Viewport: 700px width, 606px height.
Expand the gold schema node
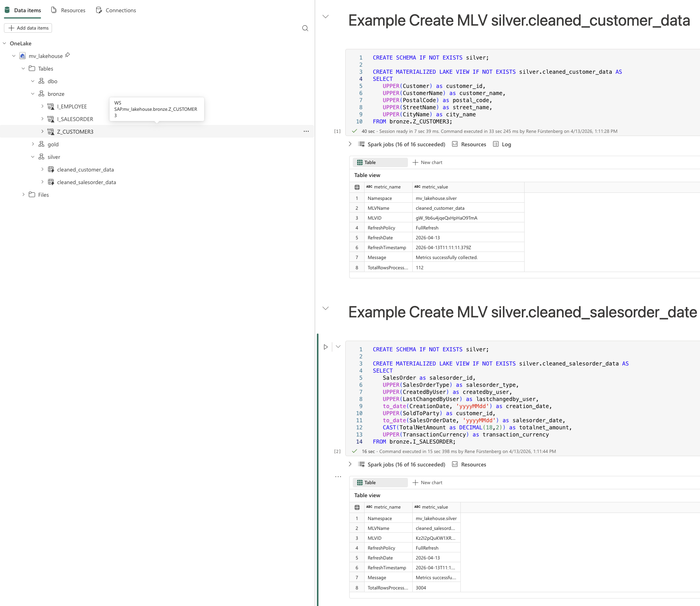pos(33,144)
